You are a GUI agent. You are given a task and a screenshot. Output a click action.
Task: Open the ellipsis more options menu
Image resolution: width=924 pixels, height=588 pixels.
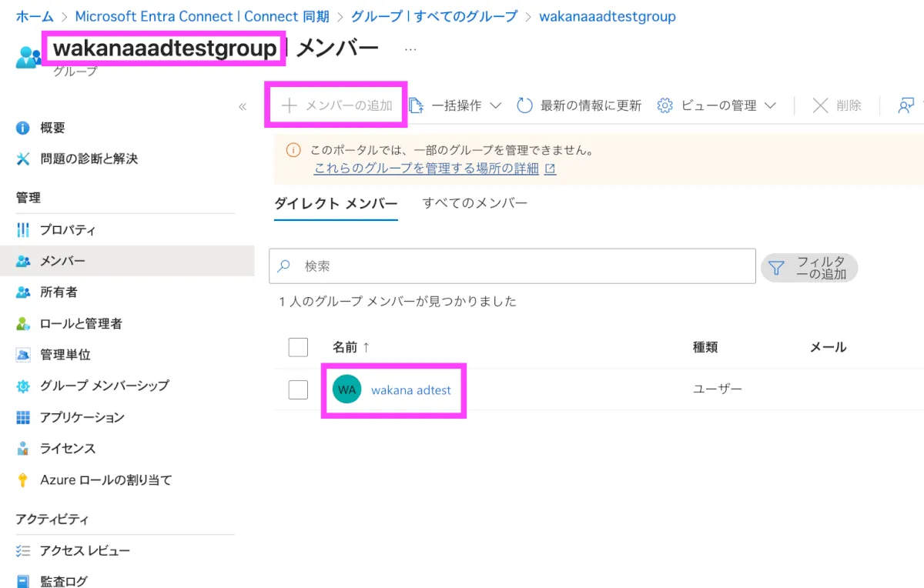(x=410, y=49)
